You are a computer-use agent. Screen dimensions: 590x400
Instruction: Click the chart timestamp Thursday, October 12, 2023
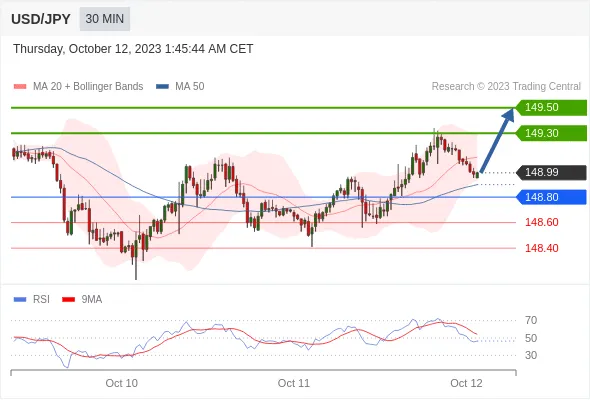(x=133, y=49)
